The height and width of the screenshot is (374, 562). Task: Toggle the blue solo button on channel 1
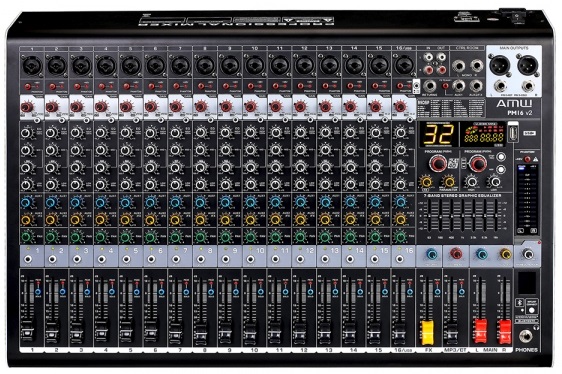(x=38, y=292)
